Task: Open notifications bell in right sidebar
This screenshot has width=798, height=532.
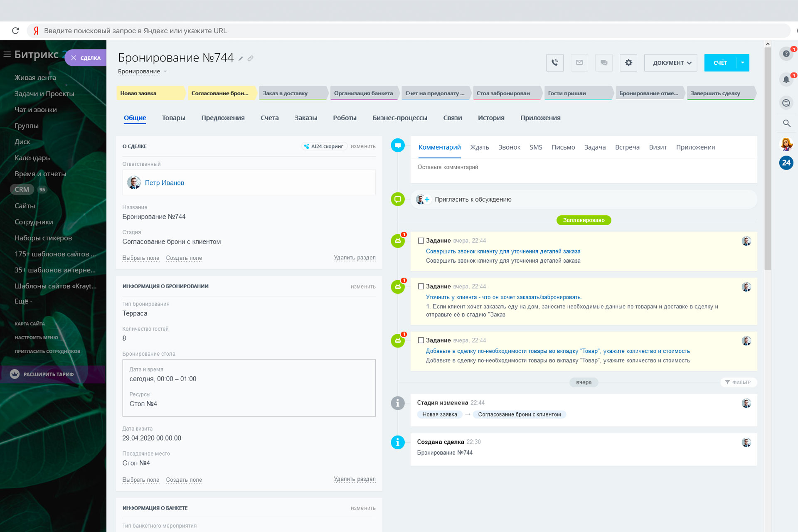Action: (786, 79)
